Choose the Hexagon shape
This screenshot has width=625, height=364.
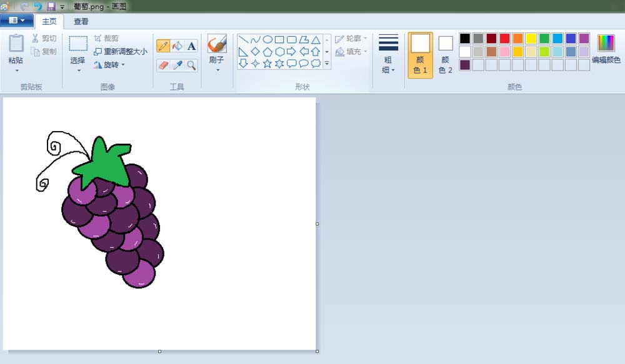[x=279, y=51]
